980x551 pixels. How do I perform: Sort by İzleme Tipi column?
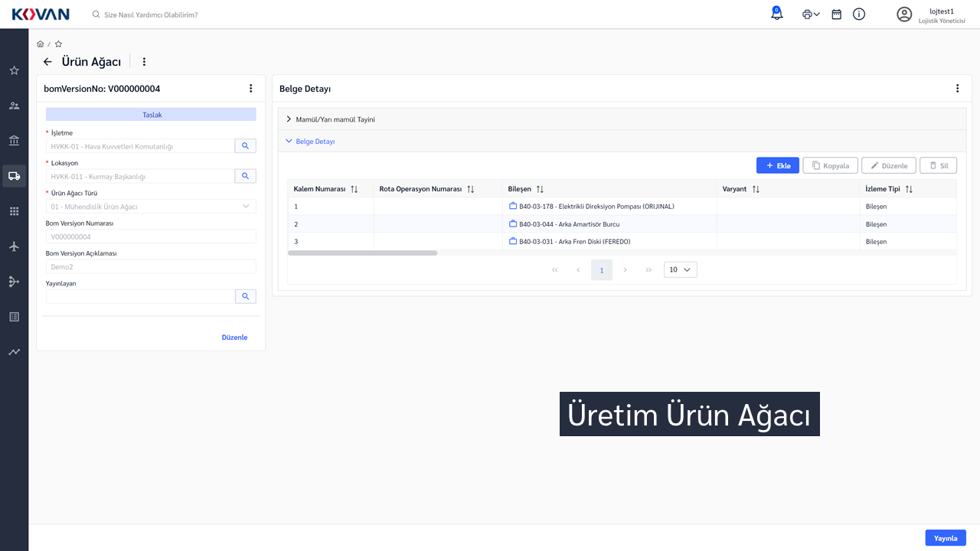pos(909,189)
